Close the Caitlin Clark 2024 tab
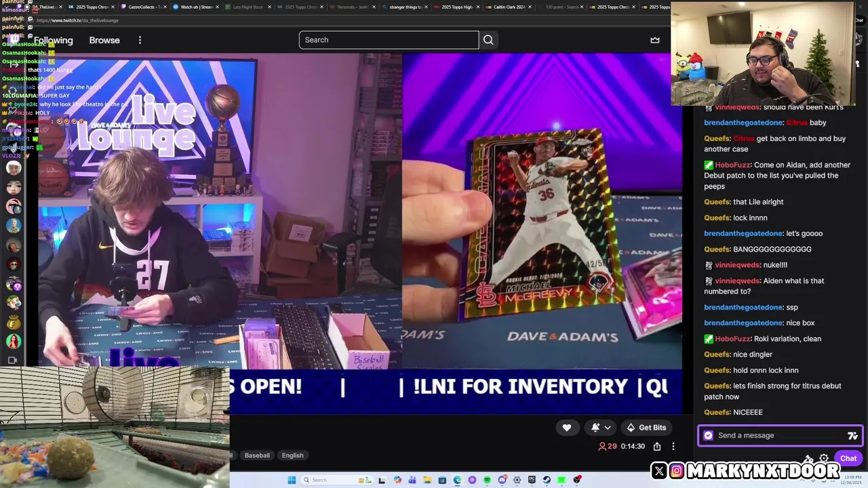The height and width of the screenshot is (488, 868). [530, 7]
